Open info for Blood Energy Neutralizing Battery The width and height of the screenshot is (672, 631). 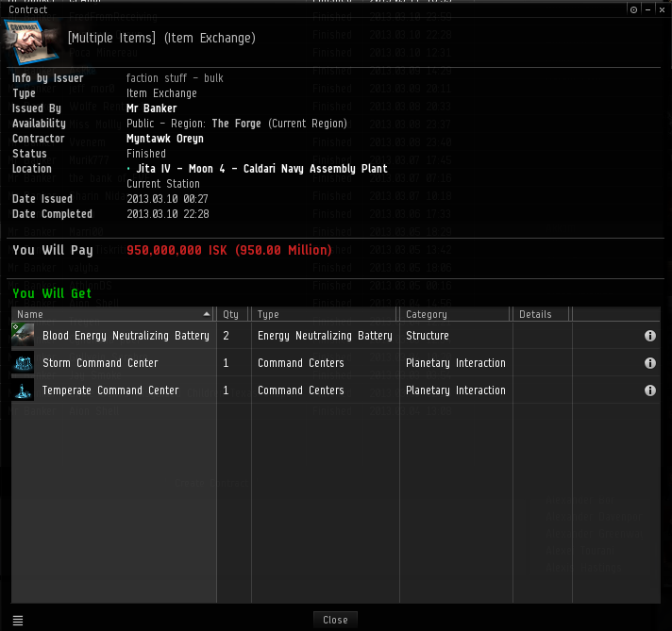[649, 336]
